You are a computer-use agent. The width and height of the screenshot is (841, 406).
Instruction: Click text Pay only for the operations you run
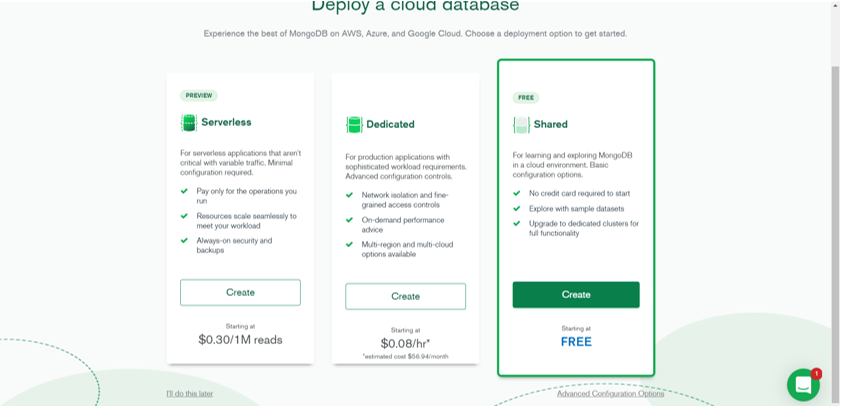point(246,196)
